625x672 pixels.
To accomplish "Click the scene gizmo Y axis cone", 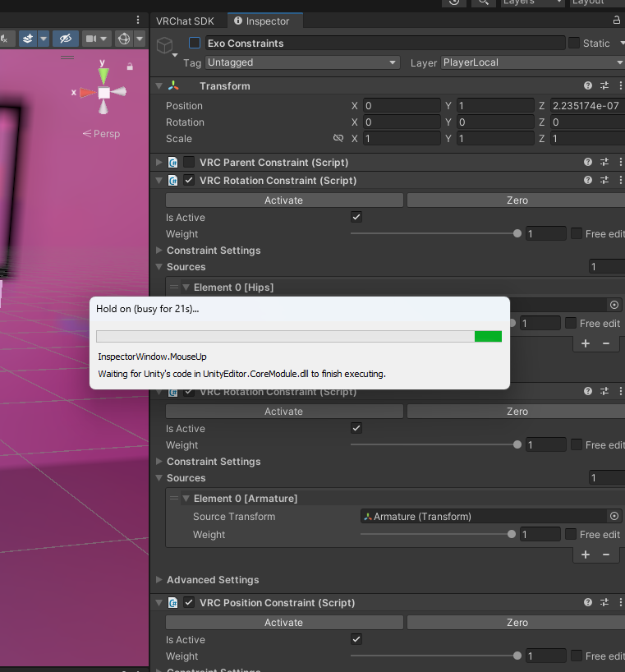I will pyautogui.click(x=103, y=74).
